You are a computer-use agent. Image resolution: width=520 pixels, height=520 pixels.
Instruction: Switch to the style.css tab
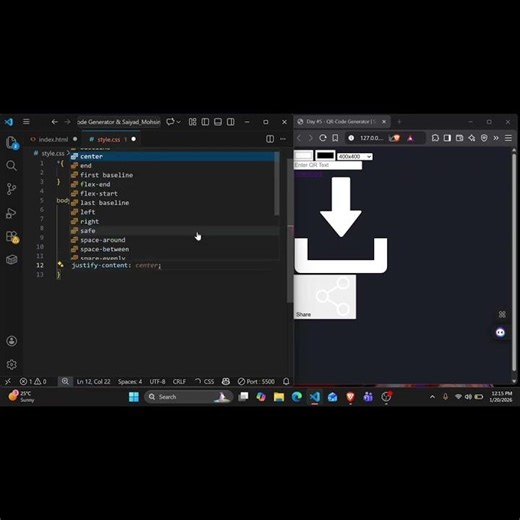pyautogui.click(x=109, y=139)
